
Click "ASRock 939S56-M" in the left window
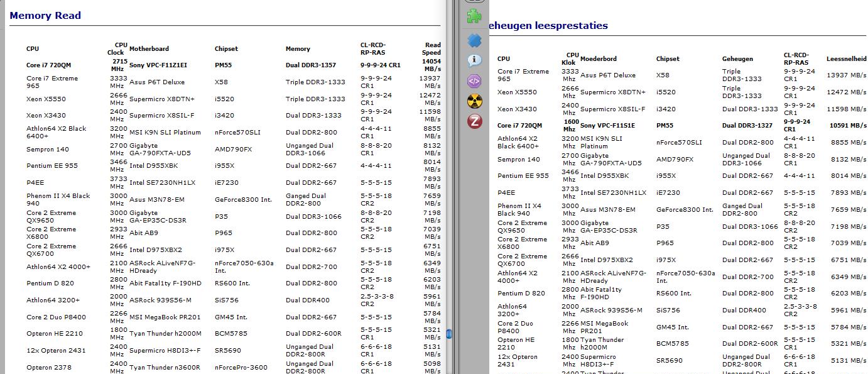(160, 300)
